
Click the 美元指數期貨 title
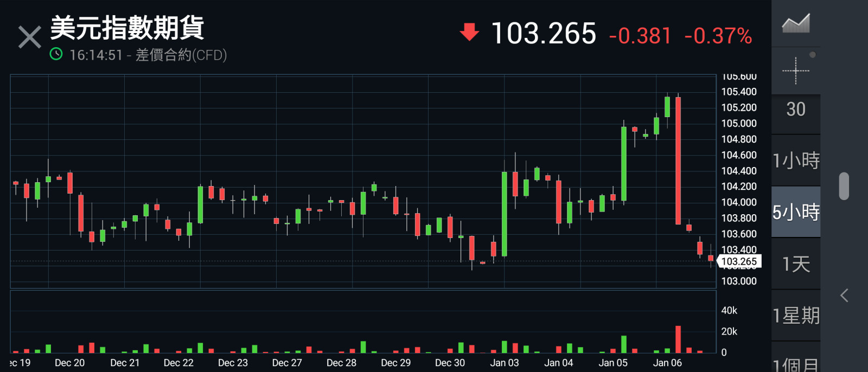click(127, 28)
